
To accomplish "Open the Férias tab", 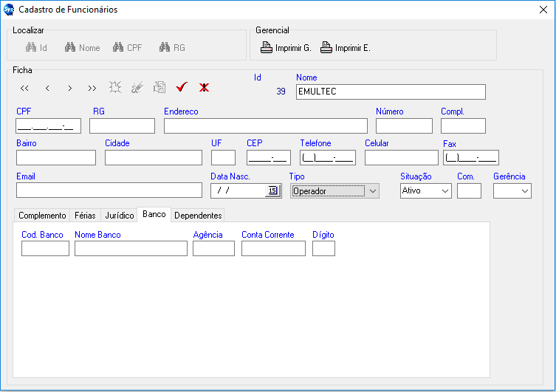I will [85, 216].
